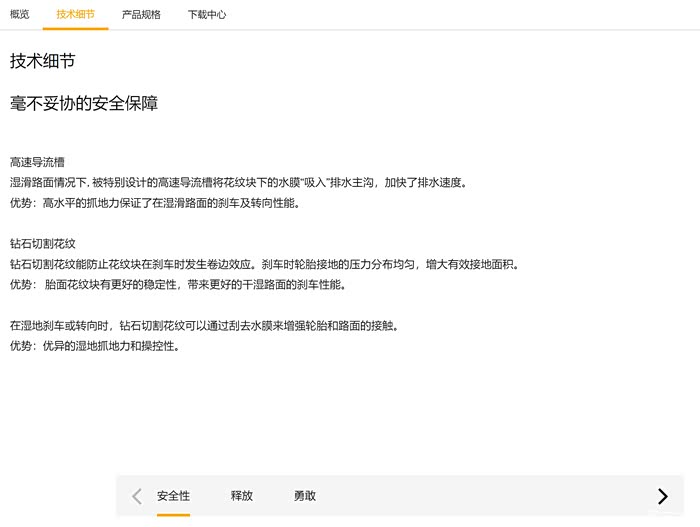Select the 安全性 section in the bottom bar
Screen dimensions: 700x527
pyautogui.click(x=173, y=496)
